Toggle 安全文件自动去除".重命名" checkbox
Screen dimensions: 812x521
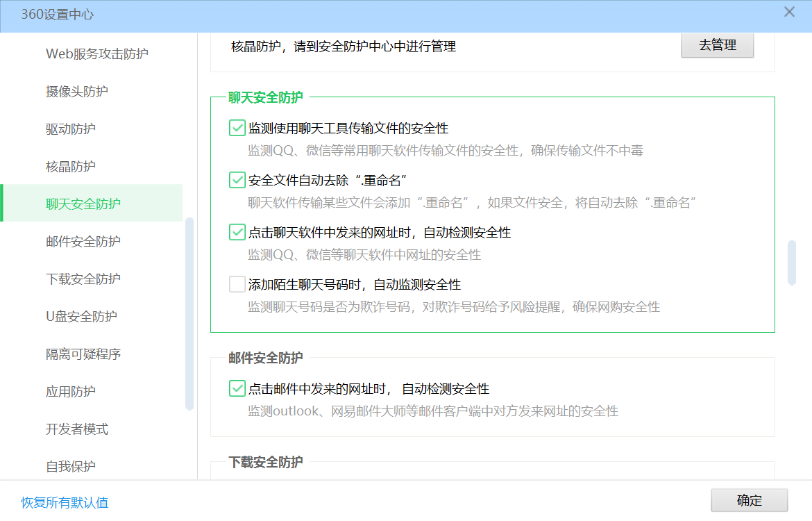click(x=237, y=180)
